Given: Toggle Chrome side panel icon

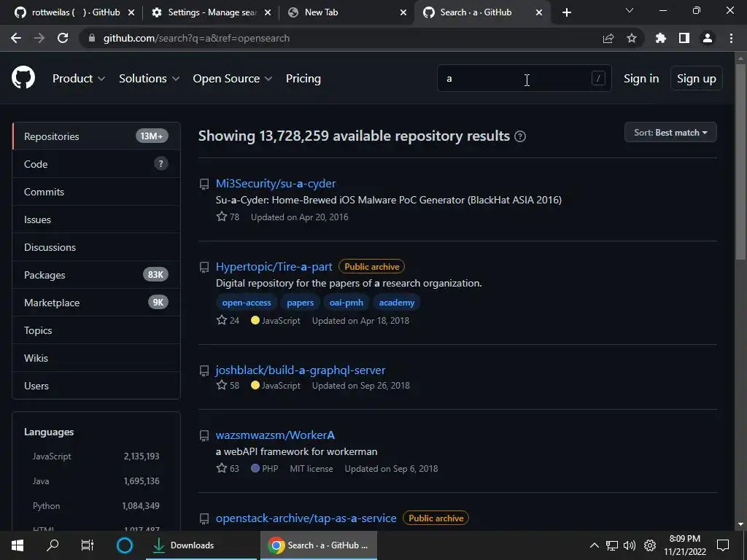Looking at the screenshot, I should [x=684, y=38].
